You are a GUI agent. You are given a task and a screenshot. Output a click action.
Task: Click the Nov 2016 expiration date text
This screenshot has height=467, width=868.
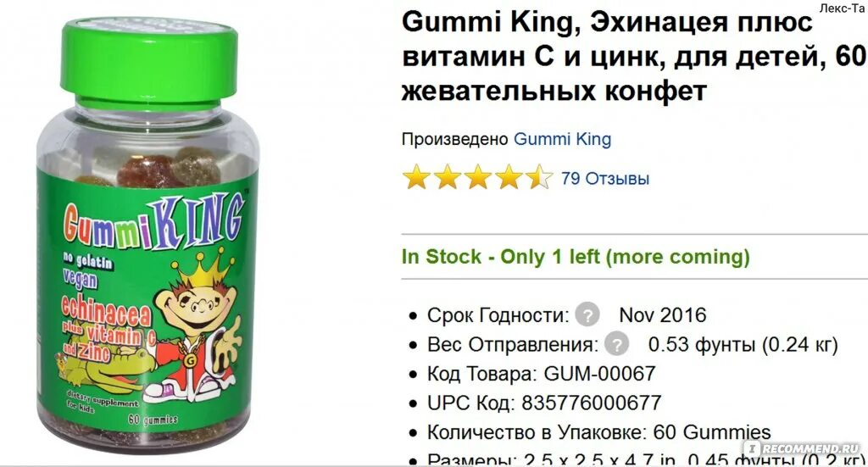(663, 314)
